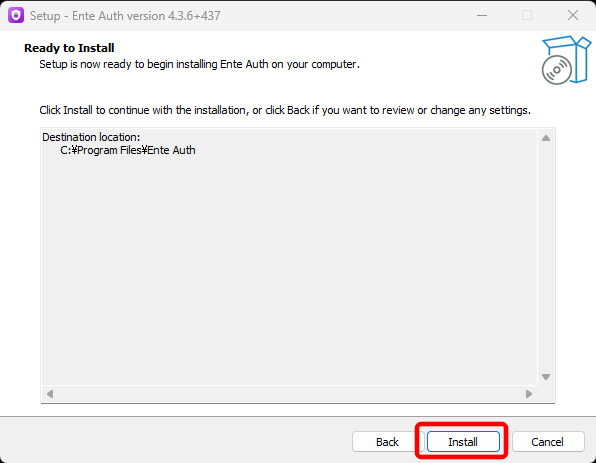The width and height of the screenshot is (596, 463).
Task: Click empty area inside the summary memo box
Action: click(289, 266)
